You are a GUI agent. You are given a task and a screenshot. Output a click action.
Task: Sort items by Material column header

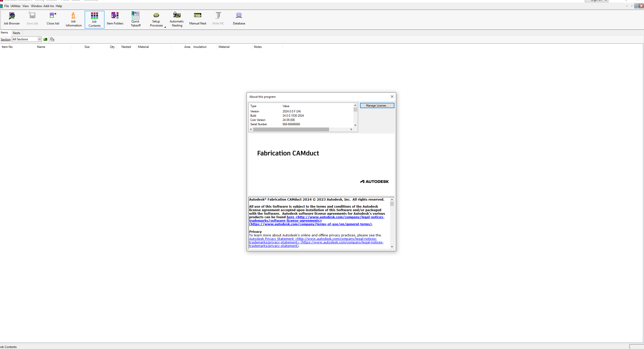click(143, 47)
